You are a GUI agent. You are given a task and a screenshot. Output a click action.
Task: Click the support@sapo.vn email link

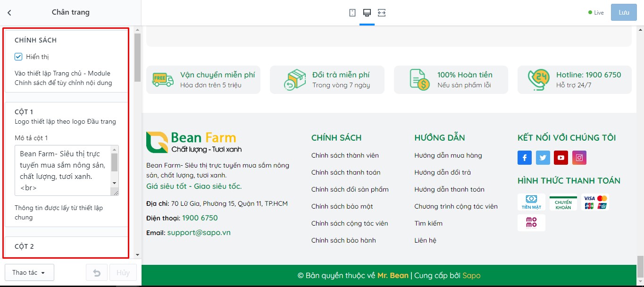pos(199,233)
